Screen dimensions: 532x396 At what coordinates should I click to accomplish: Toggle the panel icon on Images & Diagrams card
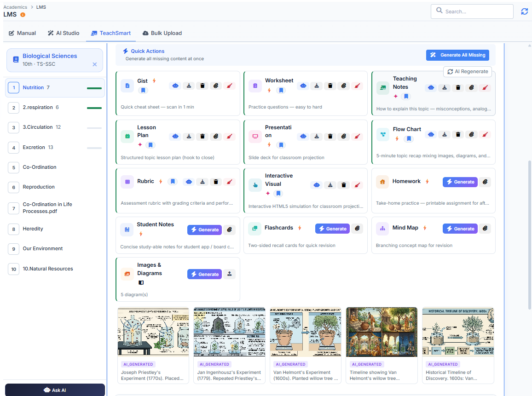141,282
